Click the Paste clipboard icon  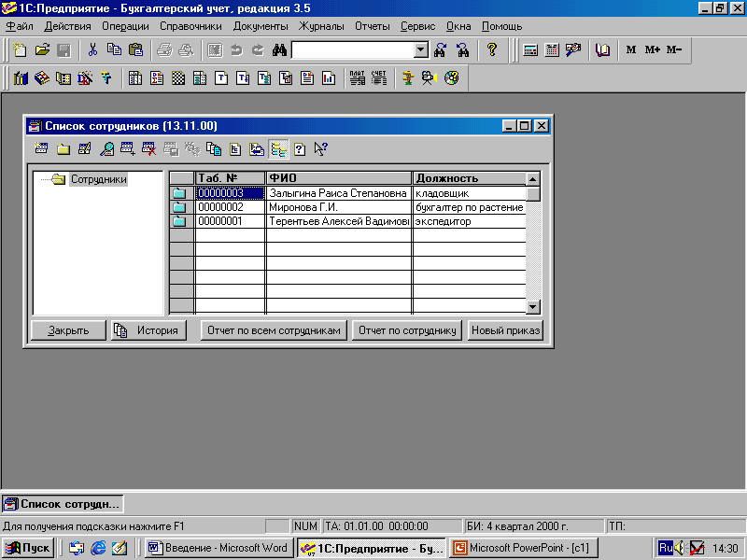136,49
